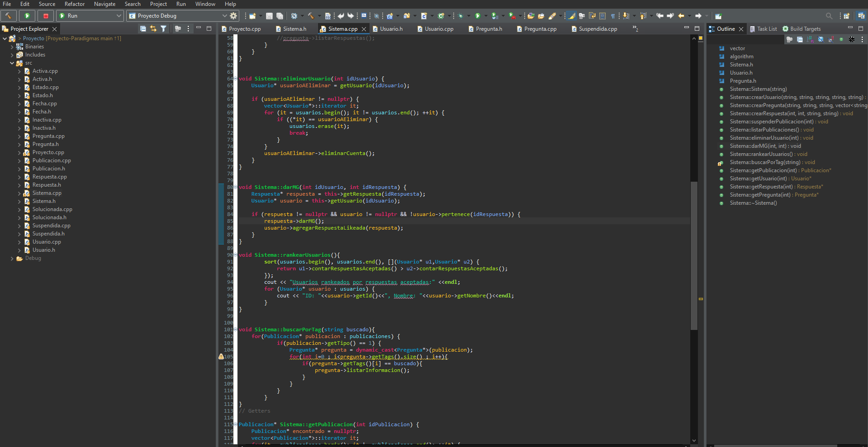The height and width of the screenshot is (447, 868).
Task: Expand the Debug folder node
Action: click(12, 258)
